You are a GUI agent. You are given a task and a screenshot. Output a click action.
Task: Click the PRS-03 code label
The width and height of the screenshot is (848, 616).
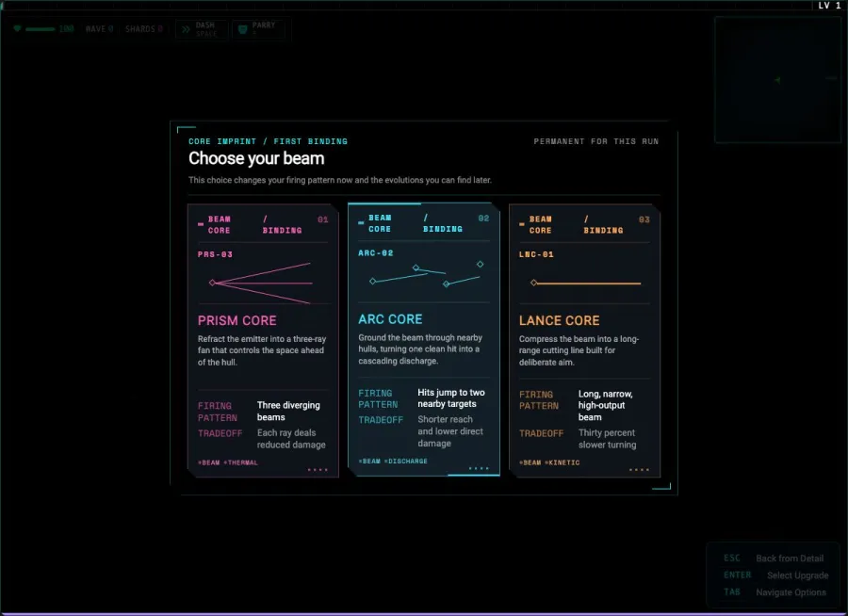pyautogui.click(x=215, y=254)
